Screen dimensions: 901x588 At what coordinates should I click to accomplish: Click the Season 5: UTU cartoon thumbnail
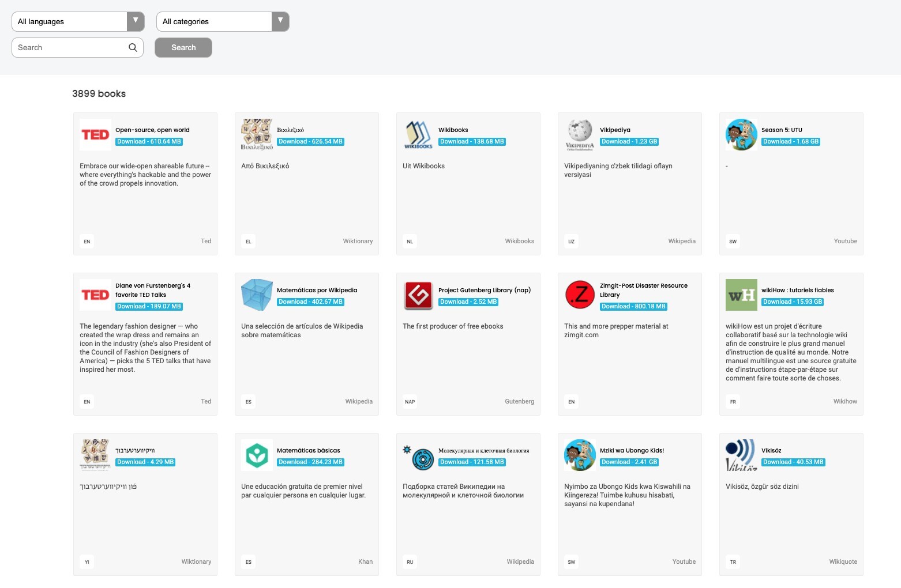(741, 135)
